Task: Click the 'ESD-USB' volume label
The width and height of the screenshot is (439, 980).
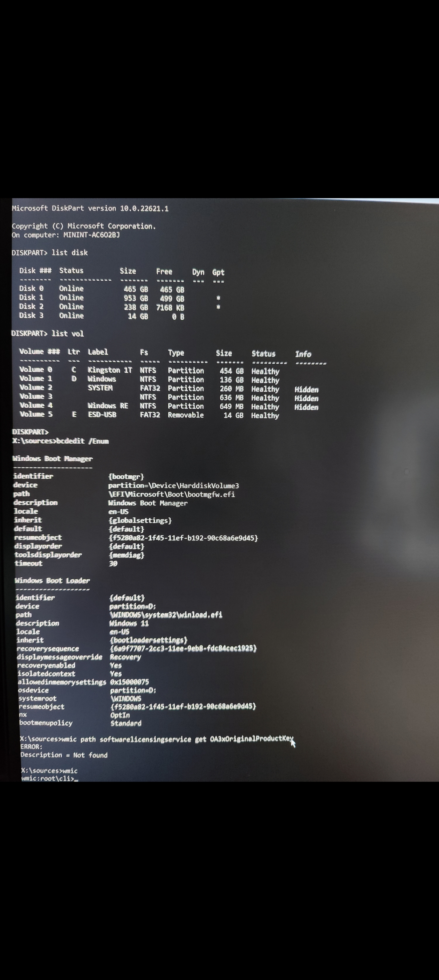Action: tap(102, 415)
